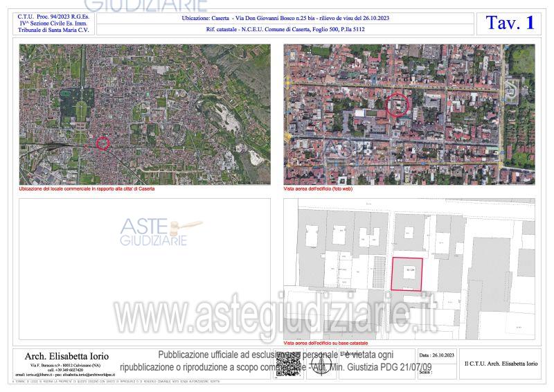This screenshot has height=392, width=554.
Task: Click the 'Rif. catastale' header line
Action: pos(286,30)
